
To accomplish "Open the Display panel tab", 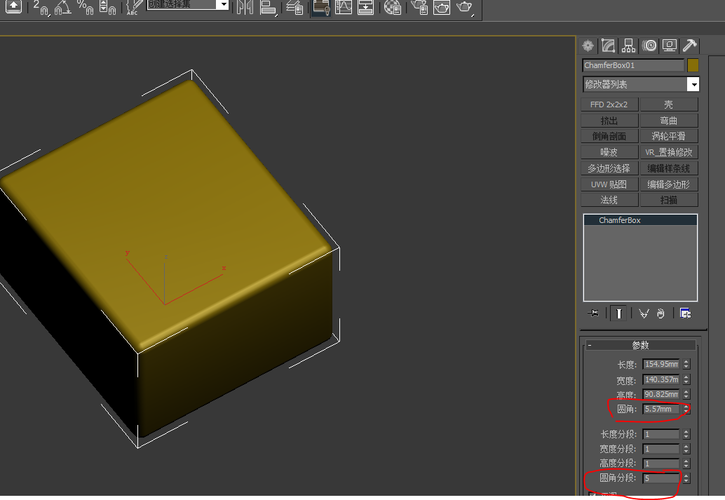I will pyautogui.click(x=670, y=45).
